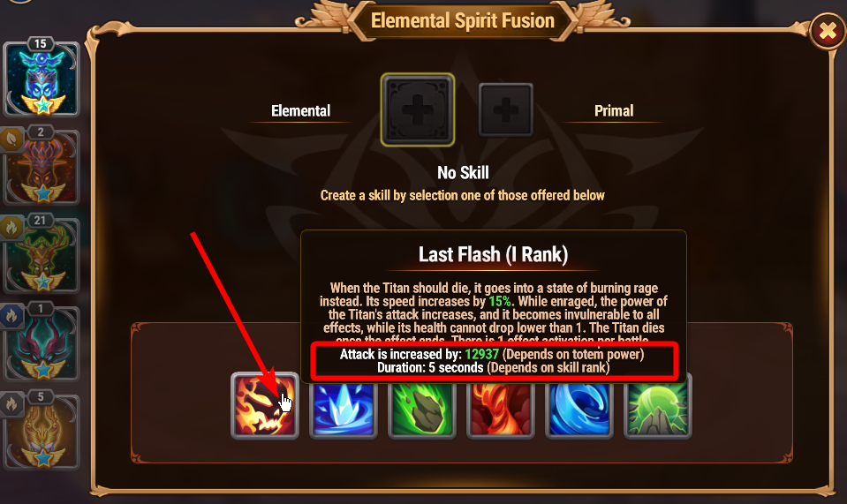The image size is (847, 504).
Task: Select the level 5 golden totem
Action: point(43,431)
